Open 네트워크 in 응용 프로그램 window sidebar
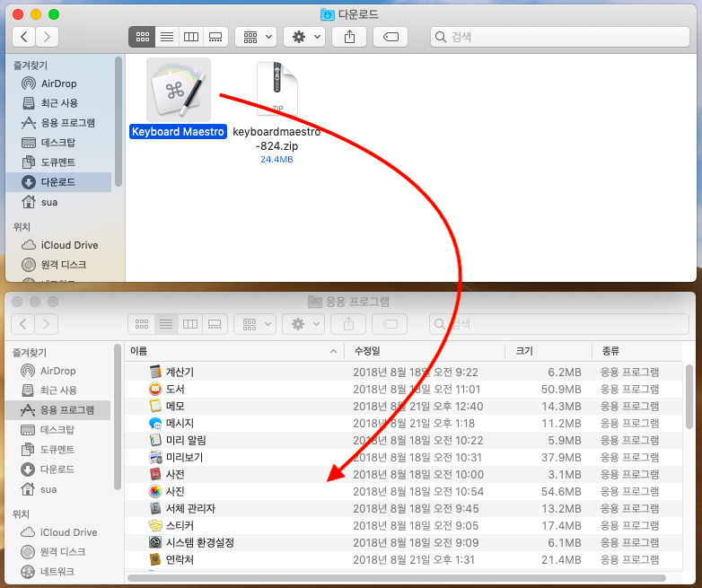702x588 pixels. (x=57, y=572)
